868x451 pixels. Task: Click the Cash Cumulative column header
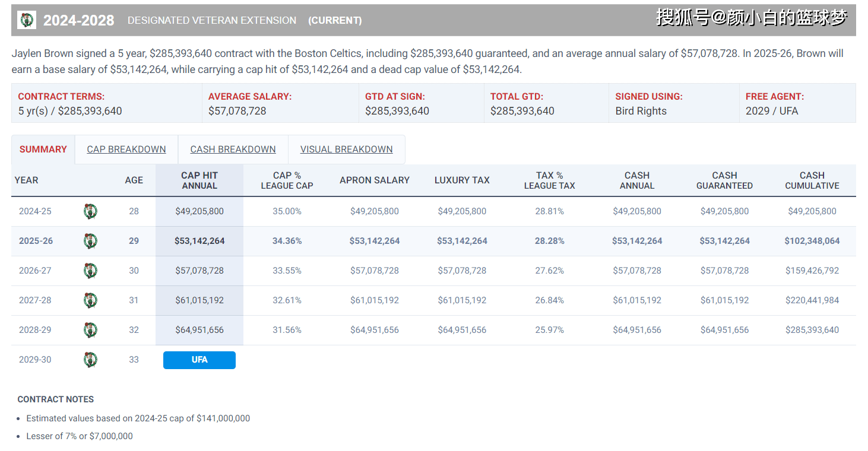812,180
